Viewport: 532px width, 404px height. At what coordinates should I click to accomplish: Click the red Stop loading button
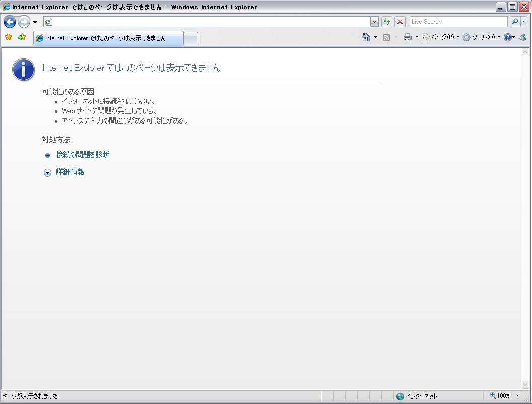[400, 22]
